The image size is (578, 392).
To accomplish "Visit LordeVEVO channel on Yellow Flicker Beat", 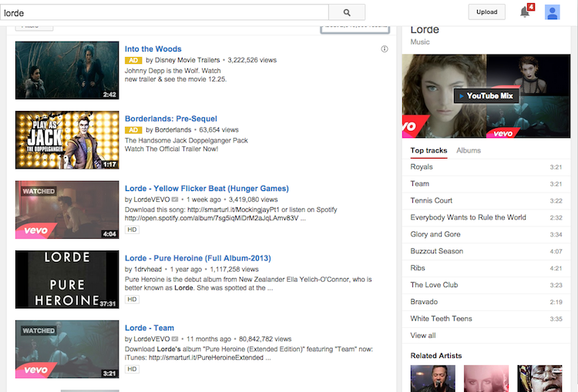I will click(152, 199).
